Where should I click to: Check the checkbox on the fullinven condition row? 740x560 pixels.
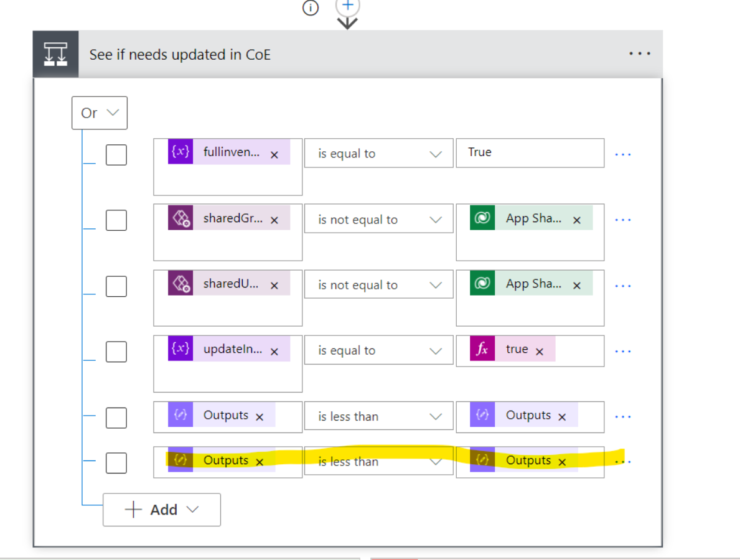(x=116, y=154)
